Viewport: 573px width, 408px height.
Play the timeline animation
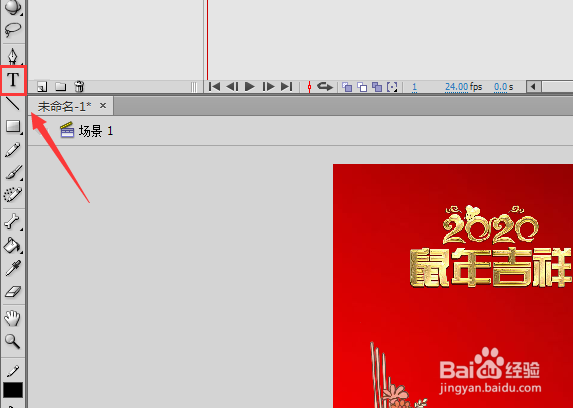[x=250, y=87]
